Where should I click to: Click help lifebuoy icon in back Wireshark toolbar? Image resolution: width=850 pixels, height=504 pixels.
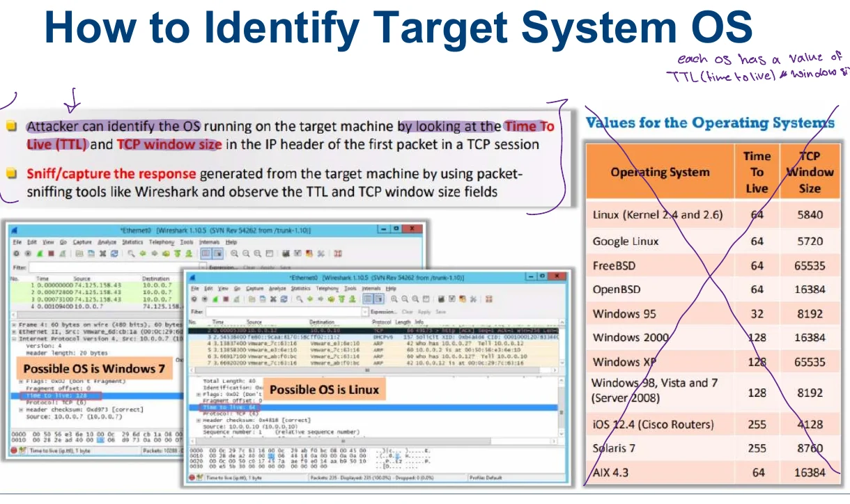(338, 253)
